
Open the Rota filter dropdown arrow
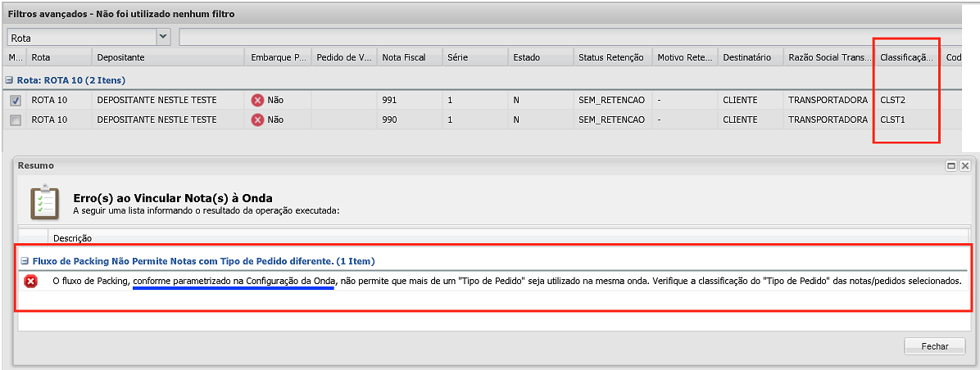click(163, 36)
